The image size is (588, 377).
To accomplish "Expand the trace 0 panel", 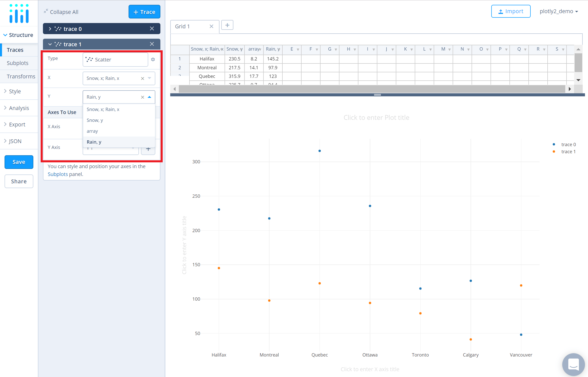I will [50, 29].
